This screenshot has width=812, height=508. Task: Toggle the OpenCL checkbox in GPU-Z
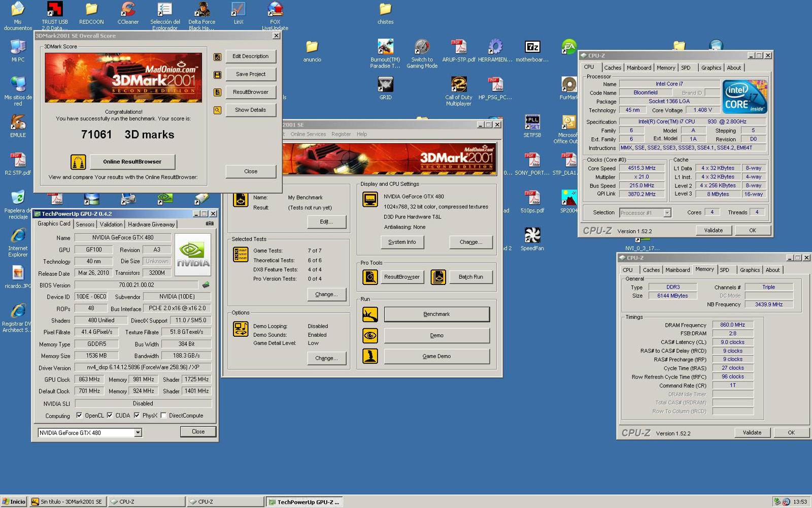79,416
